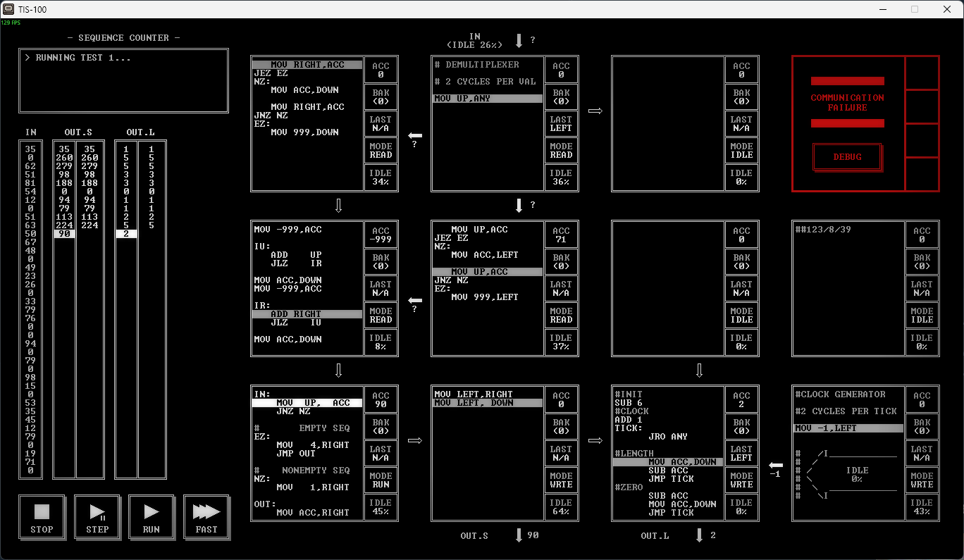Click the solid down arrow below DEMULTIPLEXER node
This screenshot has height=560, width=964.
tap(519, 205)
